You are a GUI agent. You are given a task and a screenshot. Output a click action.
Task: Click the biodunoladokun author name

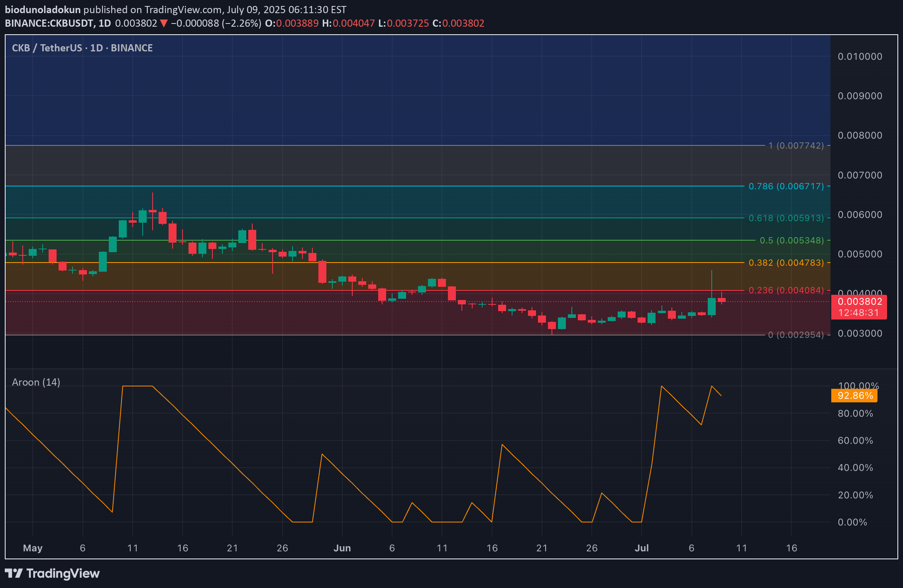(x=43, y=10)
